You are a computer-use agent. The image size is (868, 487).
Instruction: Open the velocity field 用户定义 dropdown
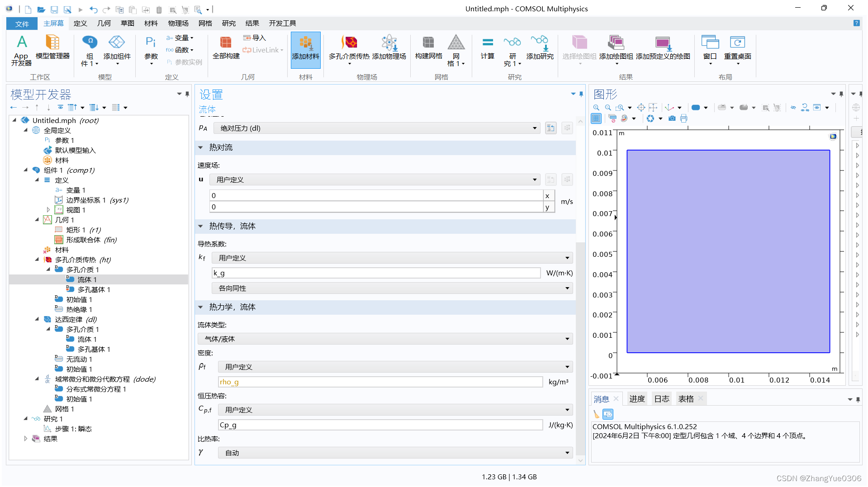375,180
